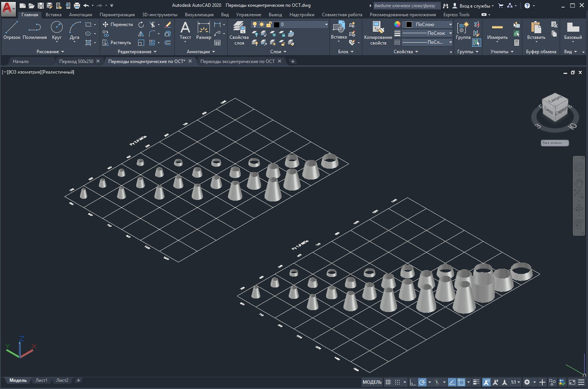This screenshot has width=588, height=389.
Task: Click the Вставка block insert button
Action: [339, 31]
